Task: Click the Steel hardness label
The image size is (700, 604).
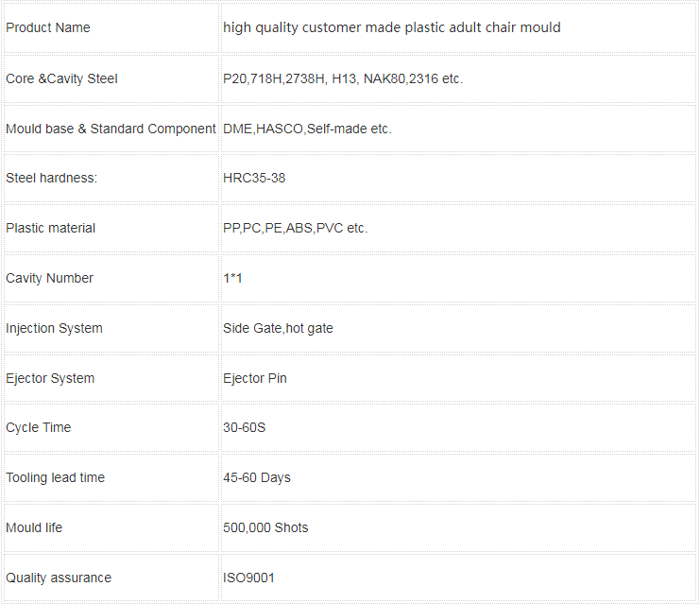Action: click(x=51, y=178)
